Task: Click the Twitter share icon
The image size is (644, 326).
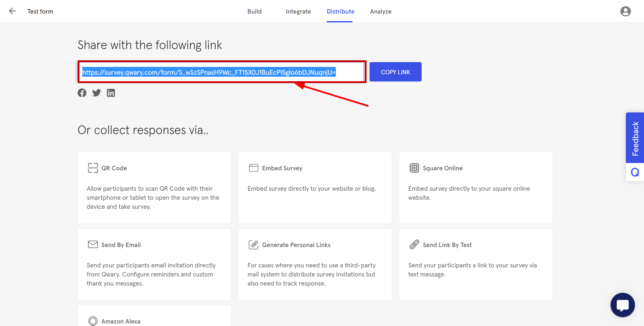Action: pyautogui.click(x=96, y=92)
